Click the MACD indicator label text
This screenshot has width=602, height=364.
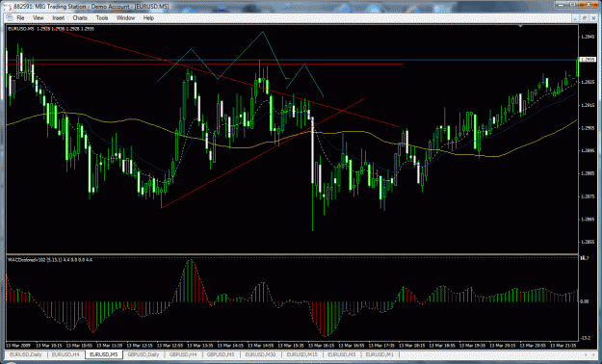[50, 260]
